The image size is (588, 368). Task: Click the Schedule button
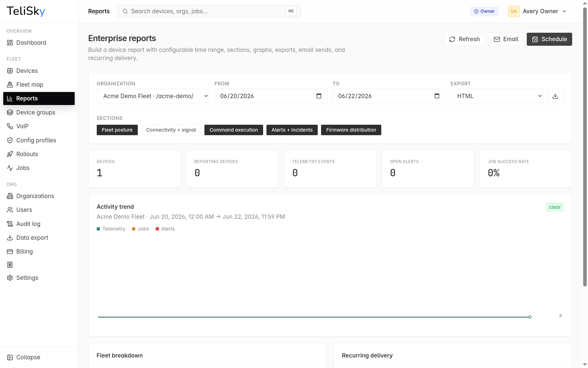(549, 39)
